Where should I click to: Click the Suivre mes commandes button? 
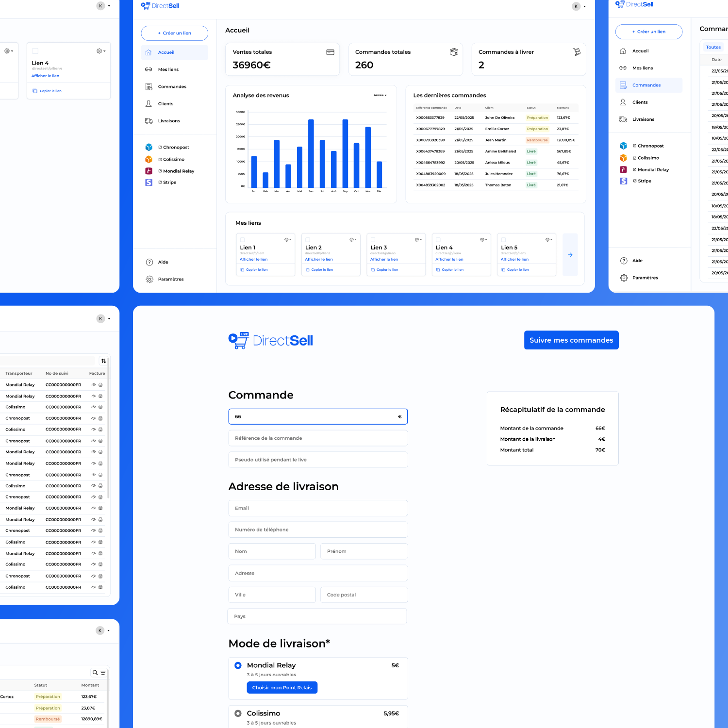[x=571, y=340]
